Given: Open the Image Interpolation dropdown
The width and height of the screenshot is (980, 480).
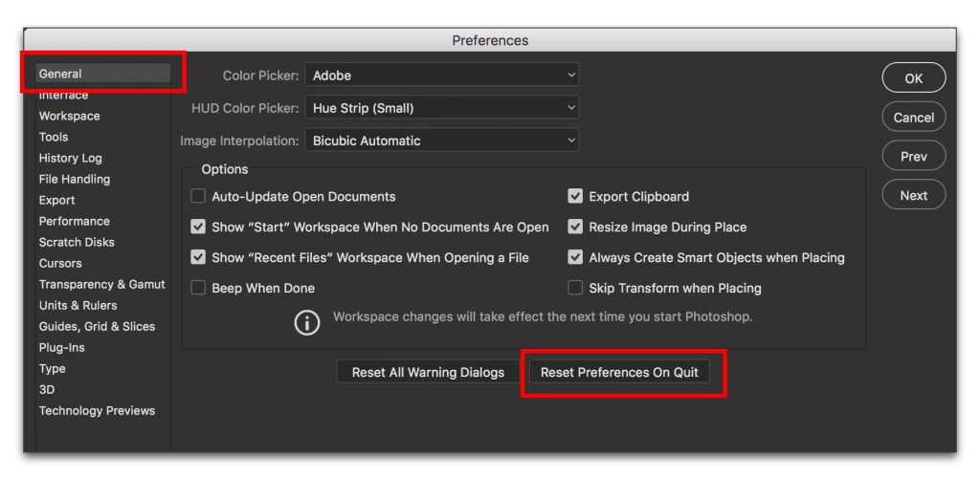Looking at the screenshot, I should click(x=442, y=141).
